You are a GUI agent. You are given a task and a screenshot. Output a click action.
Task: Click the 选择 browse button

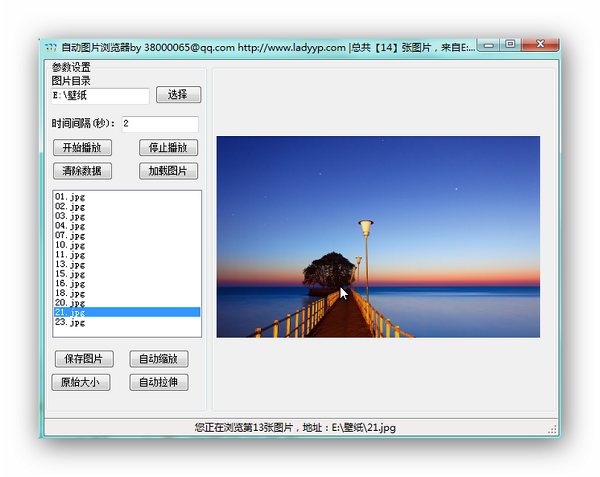click(178, 95)
